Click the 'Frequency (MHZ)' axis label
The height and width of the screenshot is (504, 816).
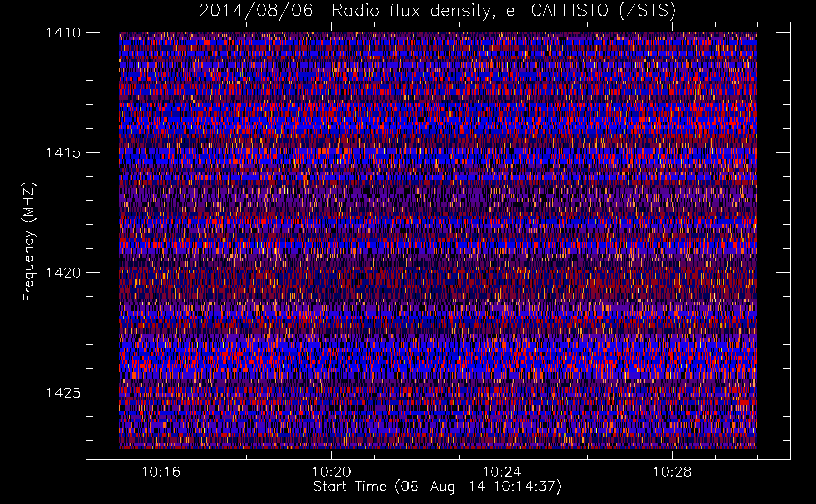pyautogui.click(x=29, y=242)
